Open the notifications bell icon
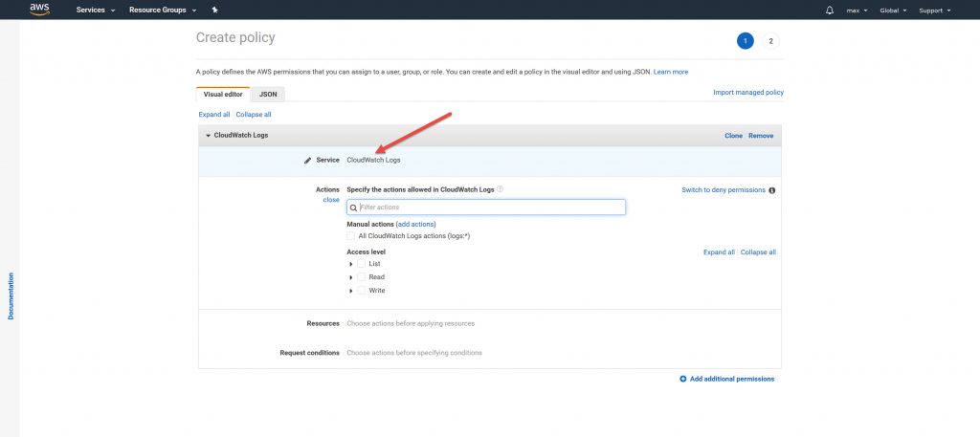This screenshot has height=437, width=980. [829, 11]
